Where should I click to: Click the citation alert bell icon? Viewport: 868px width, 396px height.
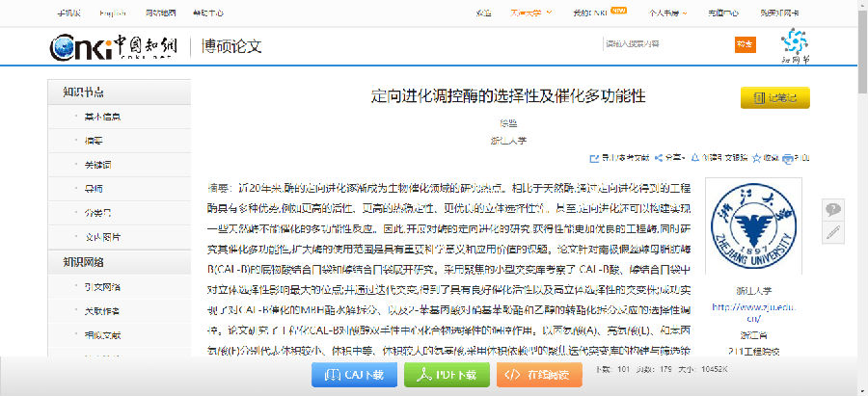coord(695,158)
